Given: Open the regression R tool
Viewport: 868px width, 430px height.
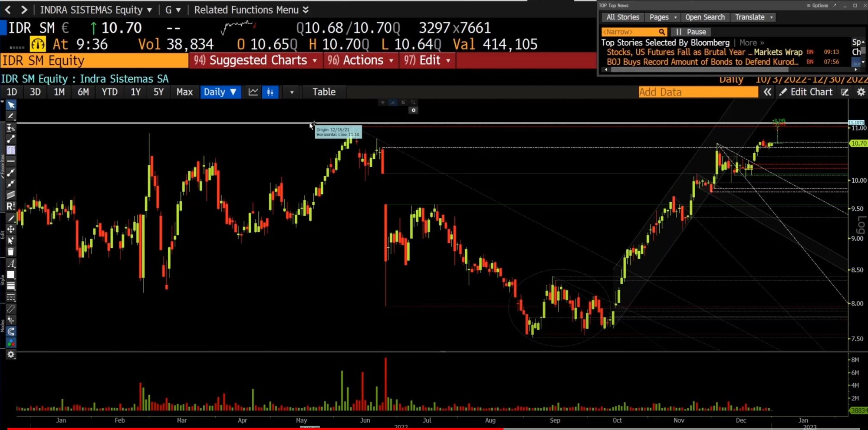Looking at the screenshot, I should pyautogui.click(x=11, y=206).
